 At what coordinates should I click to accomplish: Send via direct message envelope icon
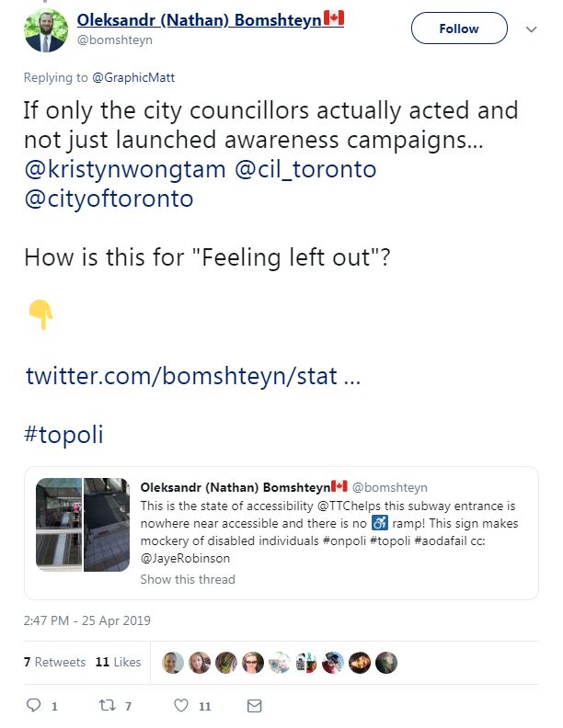pyautogui.click(x=254, y=706)
